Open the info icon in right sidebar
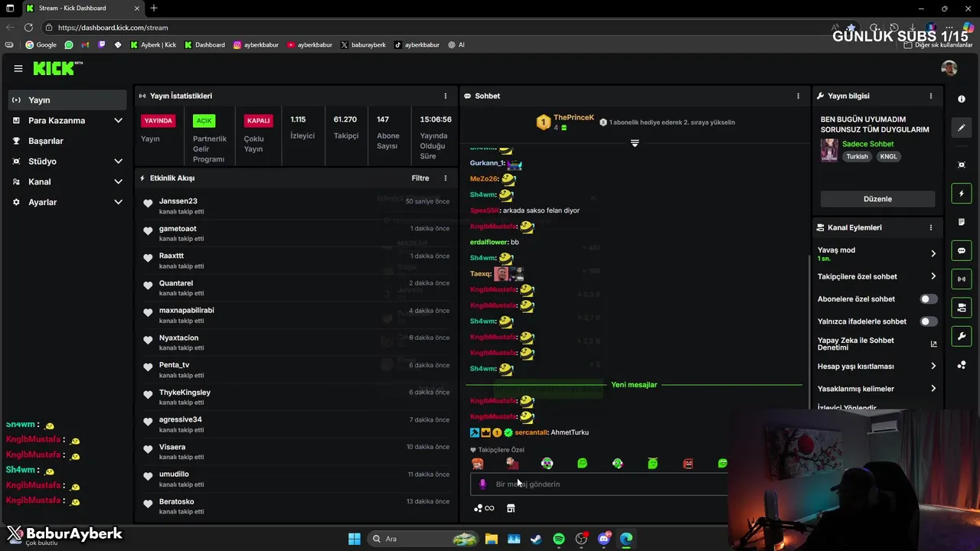This screenshot has width=980, height=551. (962, 99)
